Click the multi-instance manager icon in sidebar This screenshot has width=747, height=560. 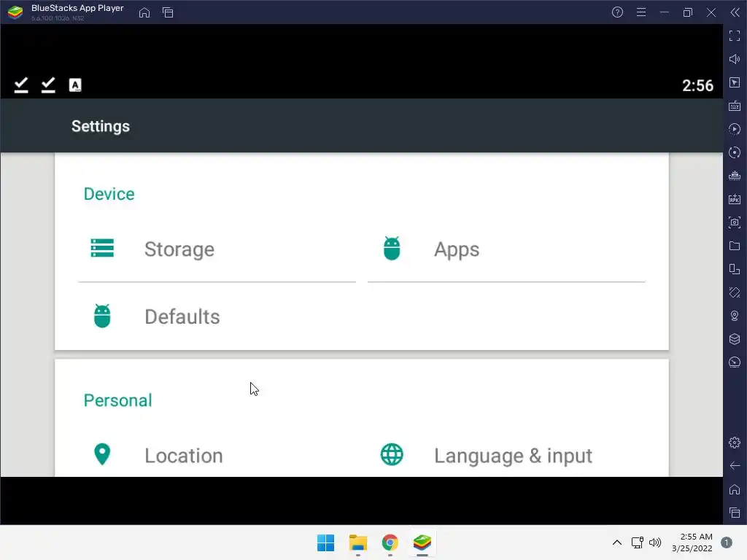pos(735,269)
